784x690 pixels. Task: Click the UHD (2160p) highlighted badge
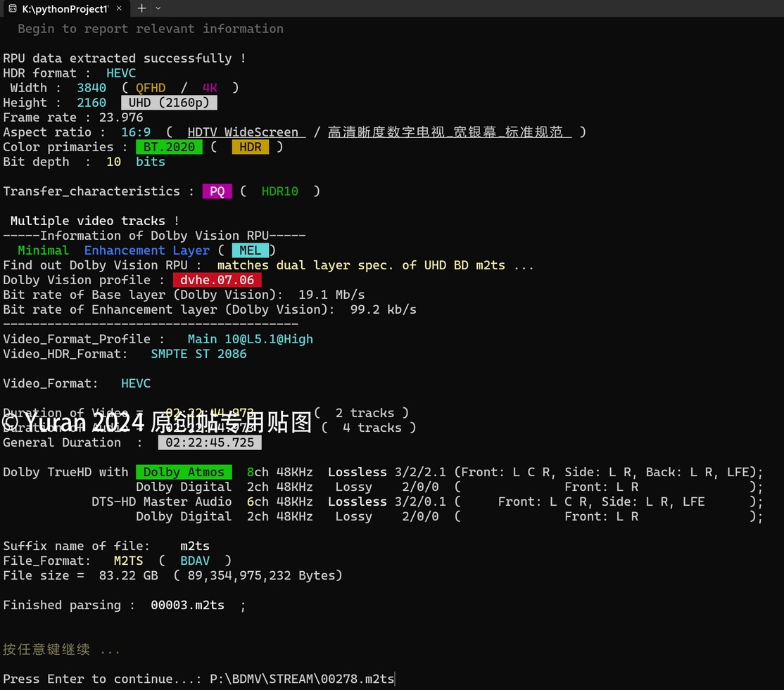tap(169, 103)
